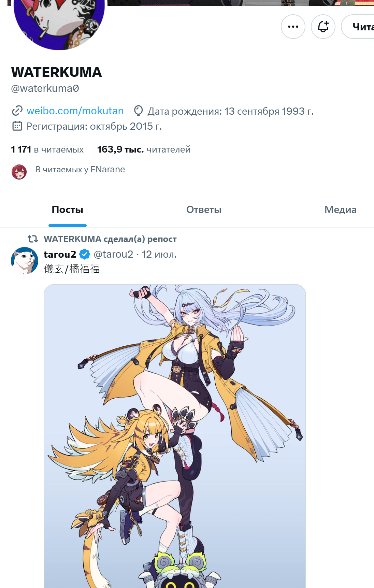Screen dimensions: 374x588
Task: Enable notifications with the bell-plus icon
Action: pyautogui.click(x=323, y=27)
